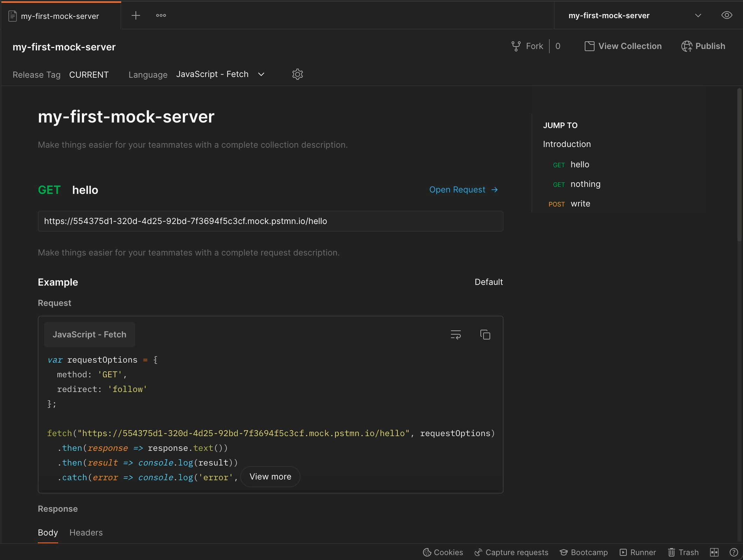
Task: Click the vertical scrollbar of documentation
Action: tap(739, 165)
